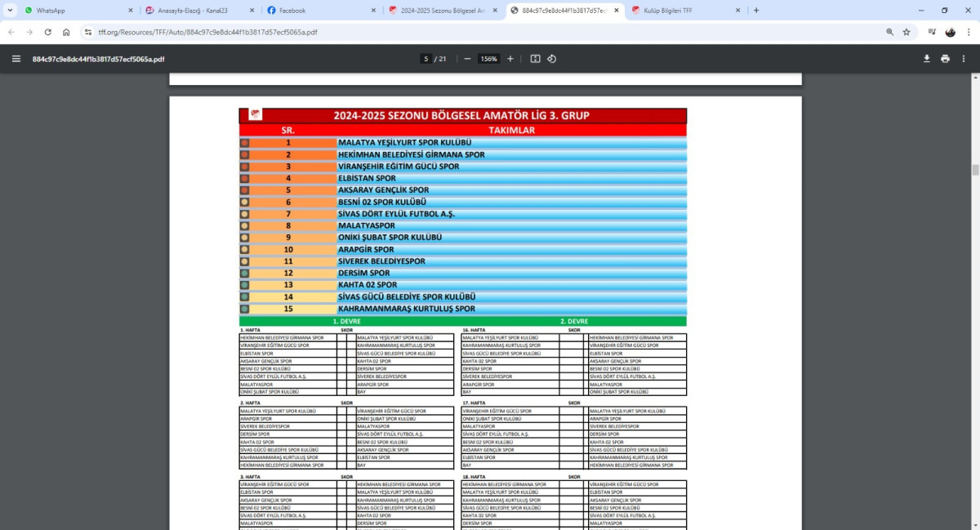The width and height of the screenshot is (980, 530).
Task: Go back to previous page
Action: (x=11, y=32)
